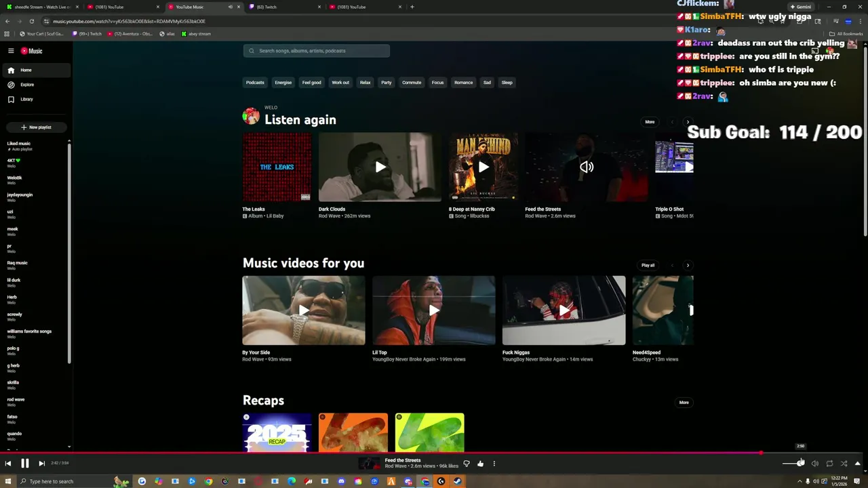Dislike Feed the Streets
868x488 pixels.
[x=467, y=464]
